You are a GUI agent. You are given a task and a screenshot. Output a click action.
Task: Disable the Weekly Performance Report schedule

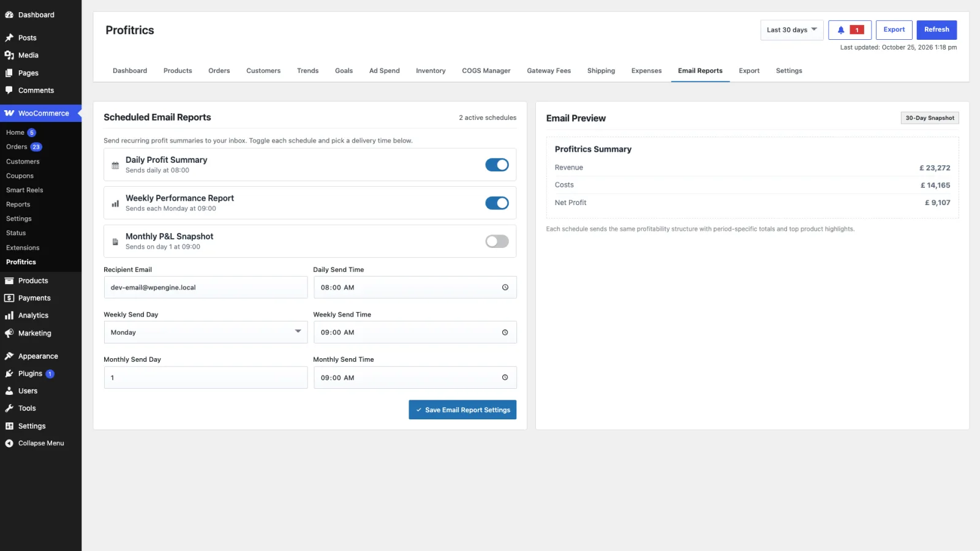click(x=497, y=203)
